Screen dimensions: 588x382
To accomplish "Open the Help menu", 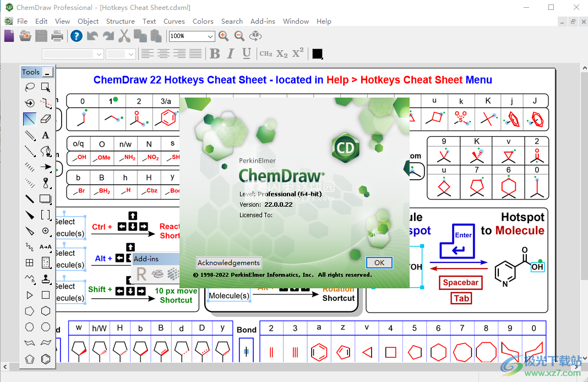I will click(x=324, y=21).
